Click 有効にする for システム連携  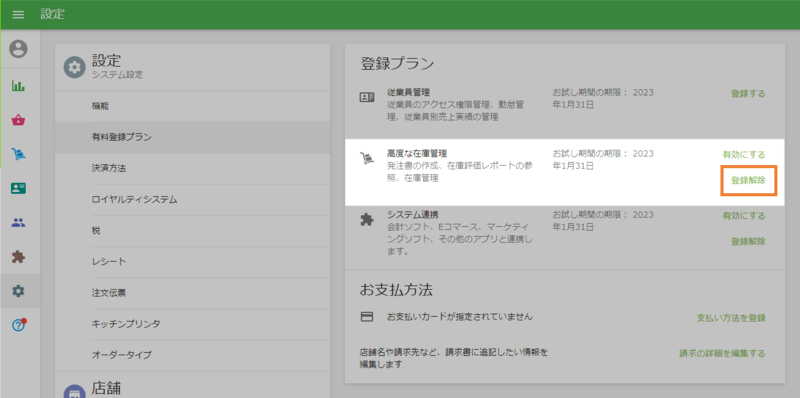click(x=744, y=216)
